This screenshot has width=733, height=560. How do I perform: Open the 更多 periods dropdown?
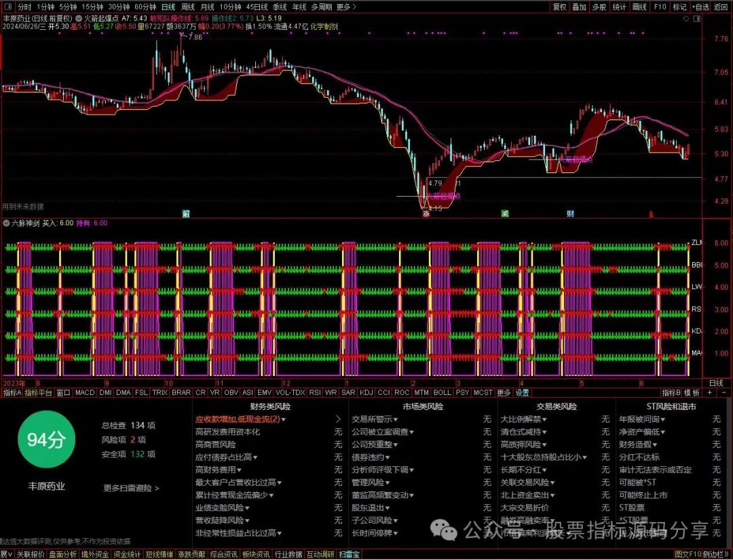pos(346,7)
